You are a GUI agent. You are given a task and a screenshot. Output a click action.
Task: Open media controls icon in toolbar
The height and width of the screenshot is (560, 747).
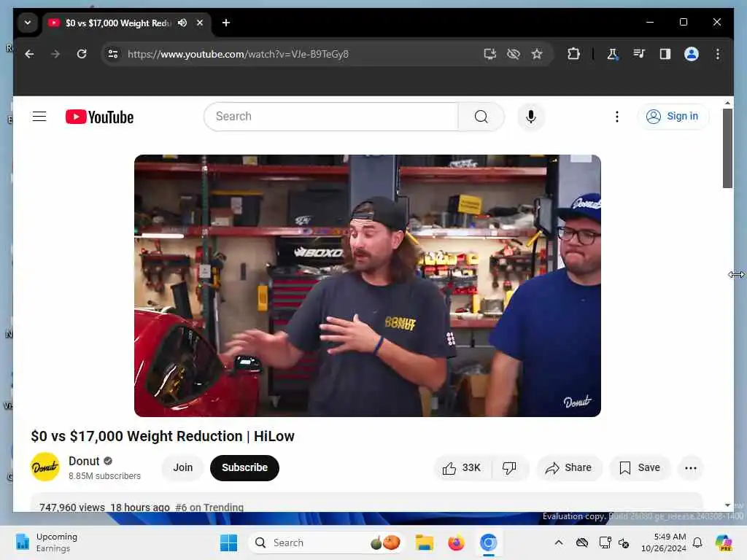tap(639, 54)
